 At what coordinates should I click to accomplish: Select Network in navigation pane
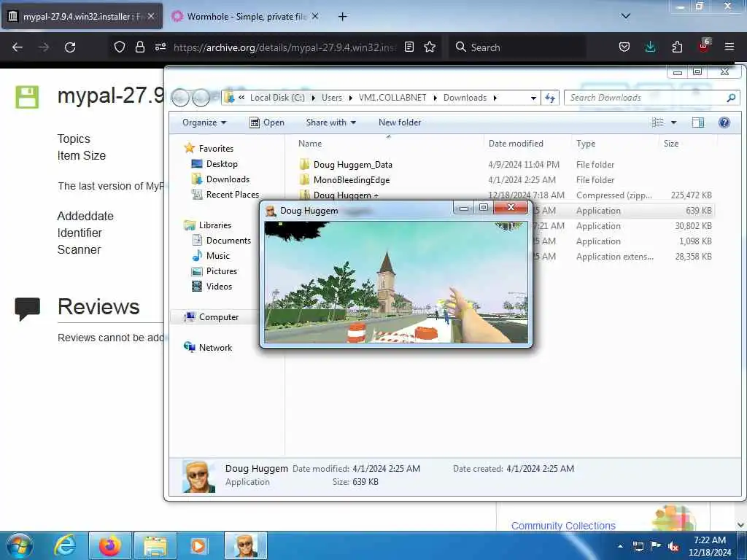(215, 348)
